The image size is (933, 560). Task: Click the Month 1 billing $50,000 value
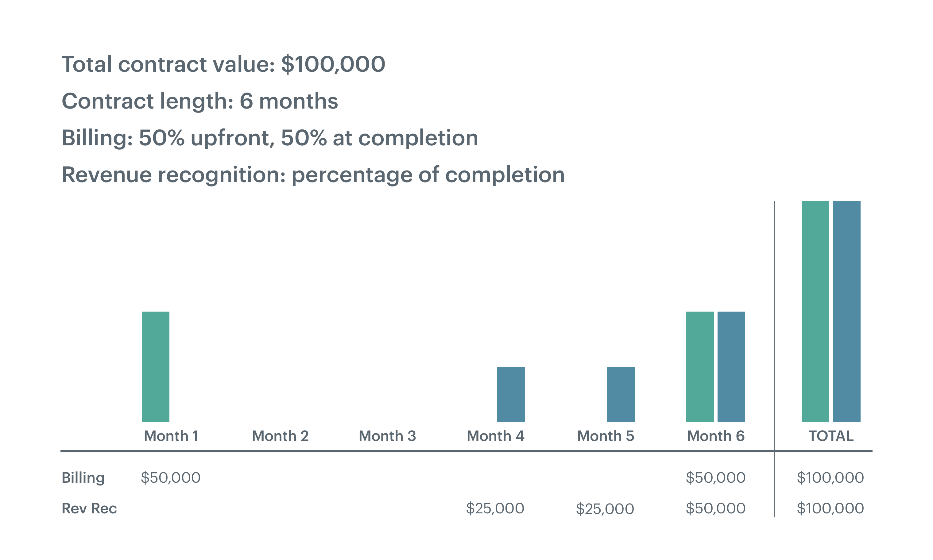[x=170, y=478]
